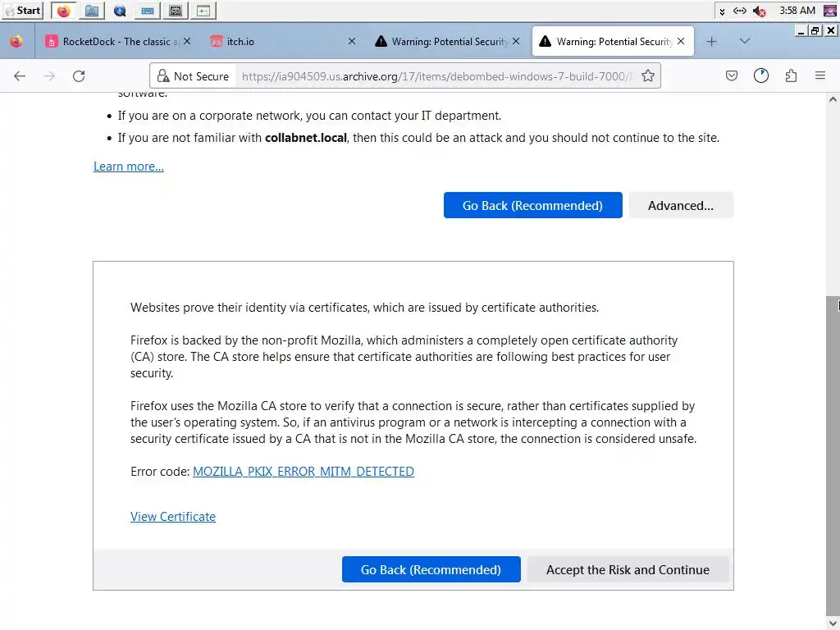Screen dimensions: 840x630
Task: Open the MOZILLA_PKIX_ERROR_MITM_DETECTED error code link
Action: (304, 472)
